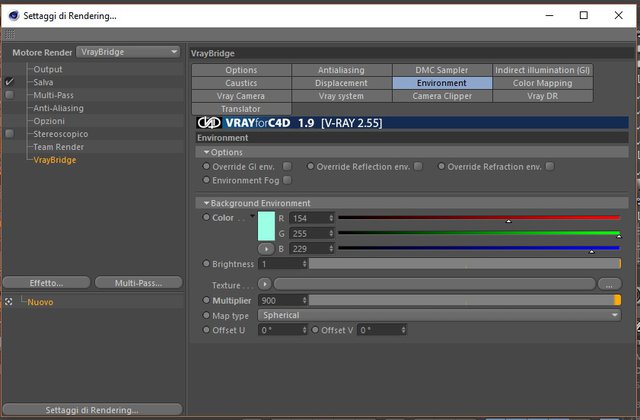640x420 pixels.
Task: Select the Nuovo render setting
Action: click(x=40, y=302)
